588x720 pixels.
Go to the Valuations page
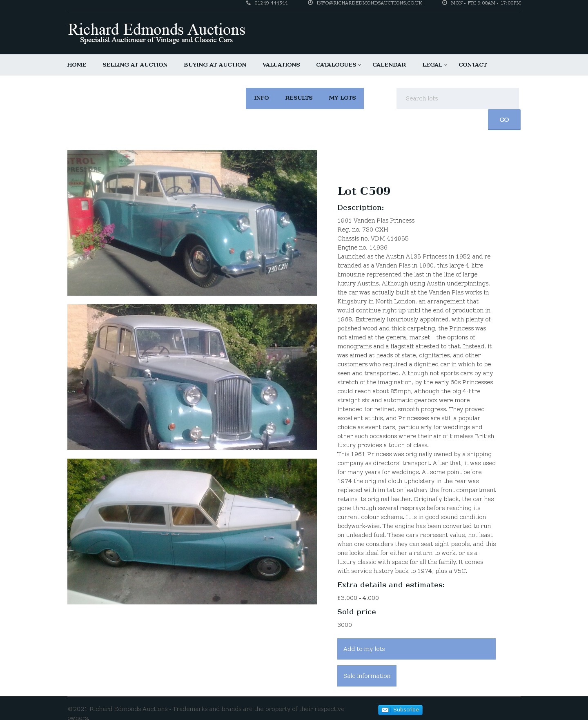click(x=281, y=65)
